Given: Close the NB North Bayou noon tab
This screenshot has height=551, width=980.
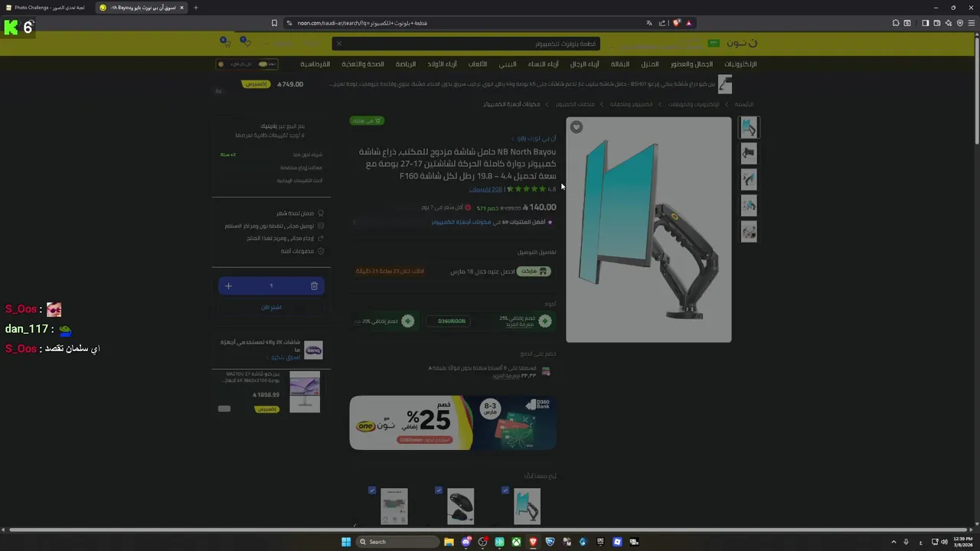Looking at the screenshot, I should (181, 8).
